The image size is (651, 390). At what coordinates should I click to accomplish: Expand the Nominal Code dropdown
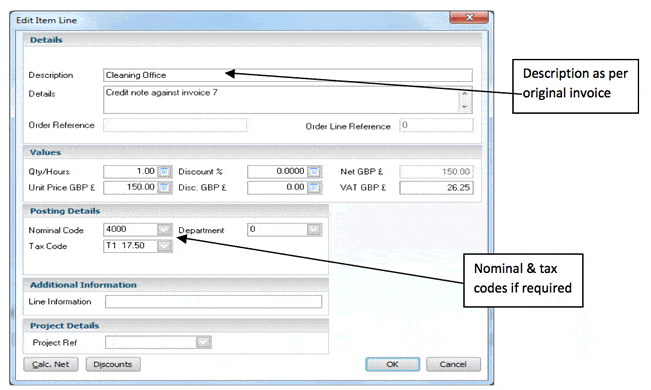[164, 230]
